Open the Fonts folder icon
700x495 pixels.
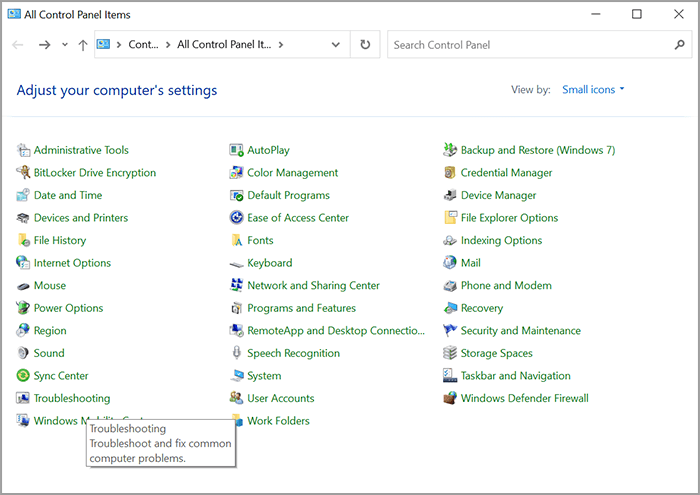[x=237, y=240]
